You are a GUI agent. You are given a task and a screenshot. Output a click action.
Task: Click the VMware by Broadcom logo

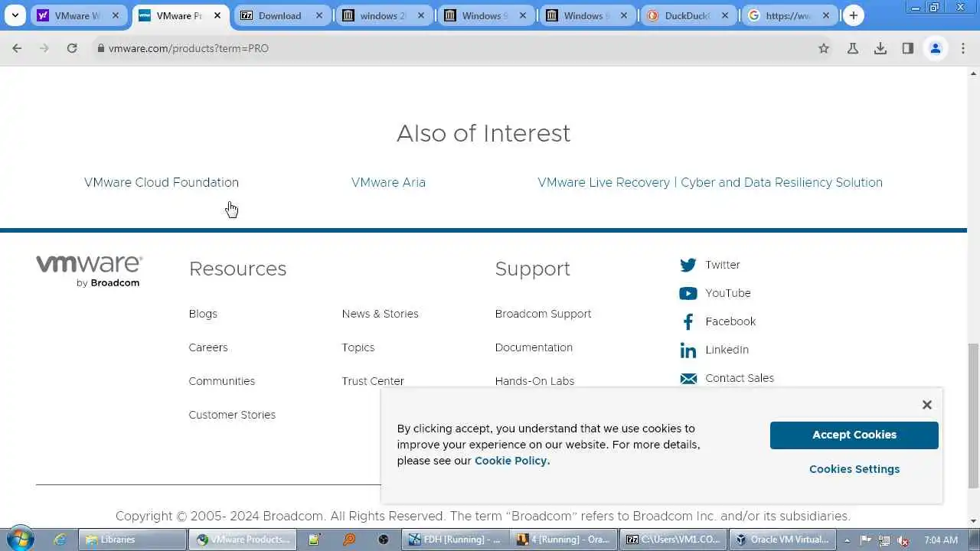tap(89, 271)
